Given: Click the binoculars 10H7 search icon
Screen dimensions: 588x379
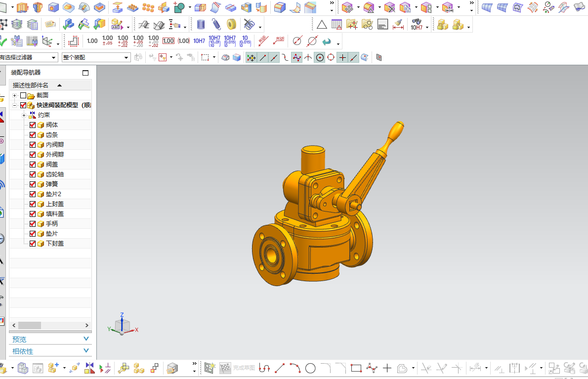Looking at the screenshot, I should (x=417, y=24).
